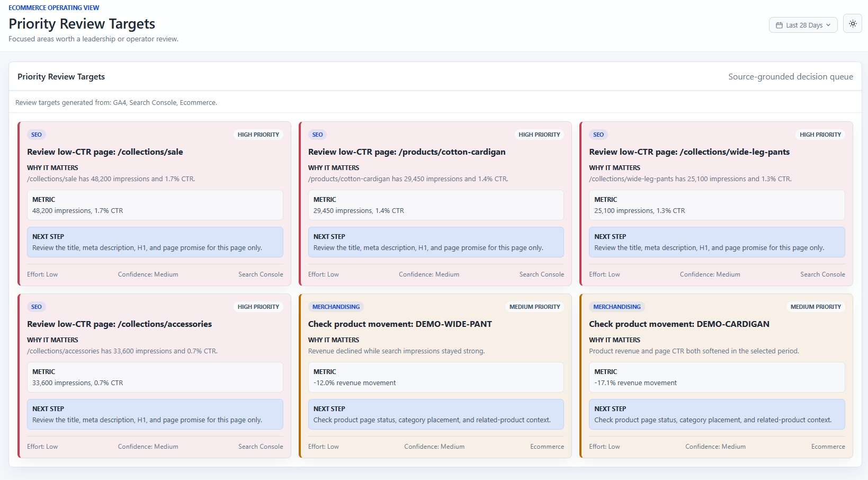868x480 pixels.
Task: Click Search Console source on wide-leg-pants card
Action: (822, 274)
